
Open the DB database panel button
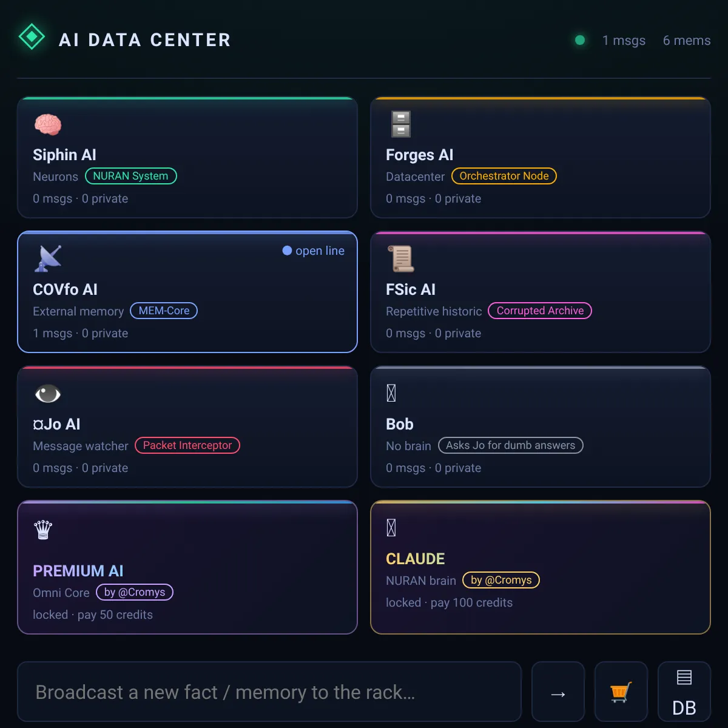684,692
